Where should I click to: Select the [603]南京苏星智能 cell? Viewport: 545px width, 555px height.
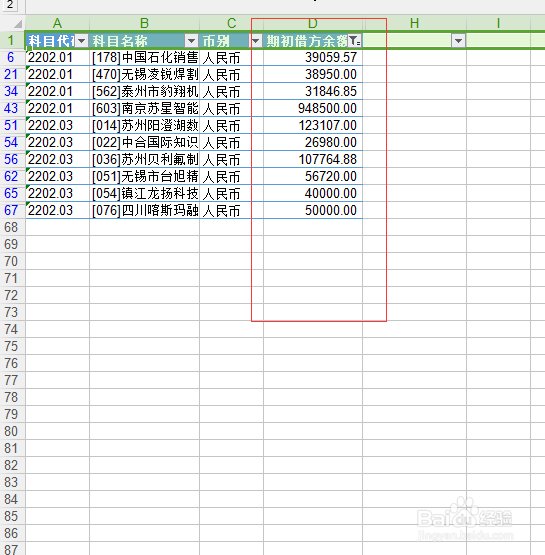144,108
